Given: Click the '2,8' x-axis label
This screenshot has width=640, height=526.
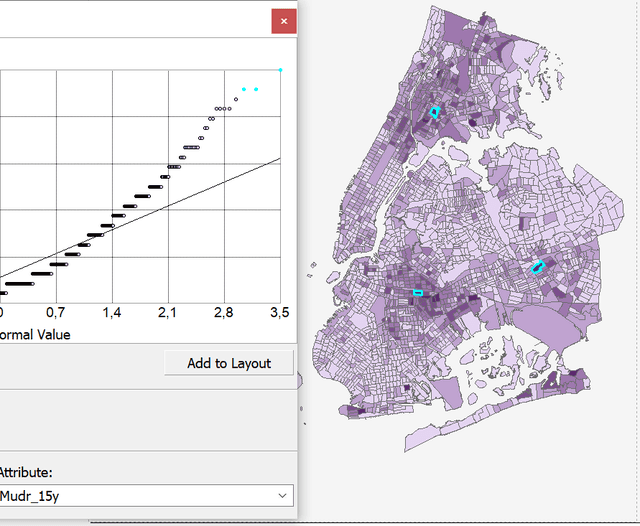Looking at the screenshot, I should click(x=224, y=313).
